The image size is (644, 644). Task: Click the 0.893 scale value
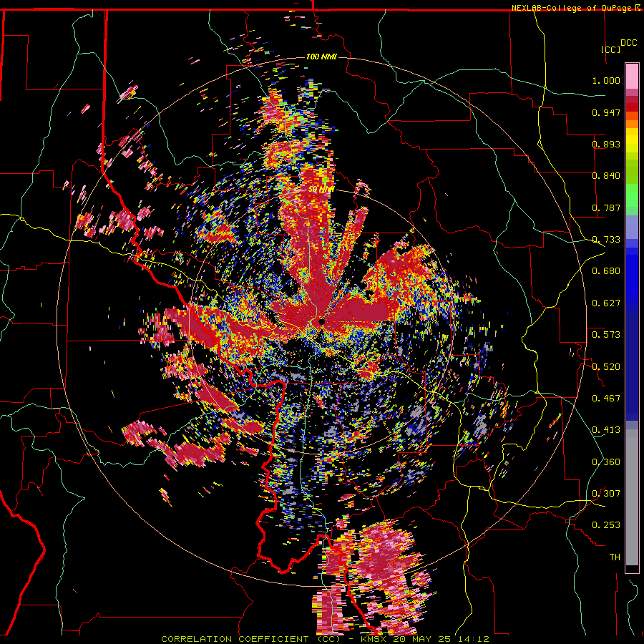click(x=606, y=144)
